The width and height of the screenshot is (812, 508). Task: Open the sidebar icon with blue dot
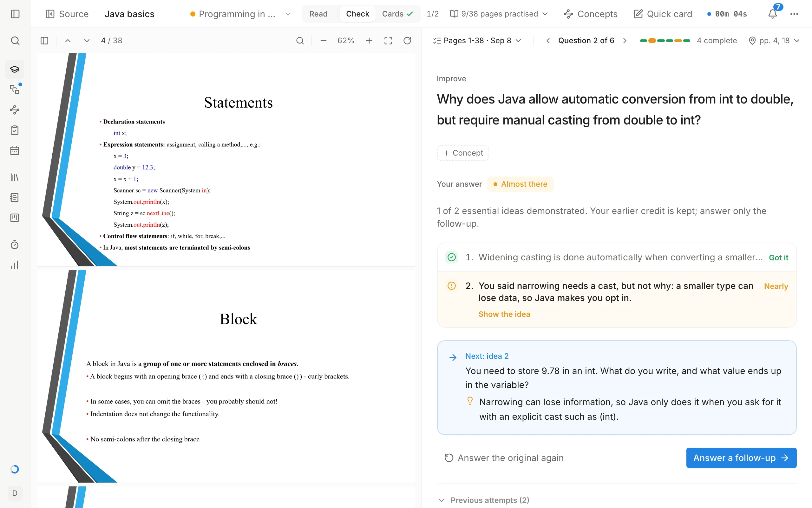pos(15,89)
